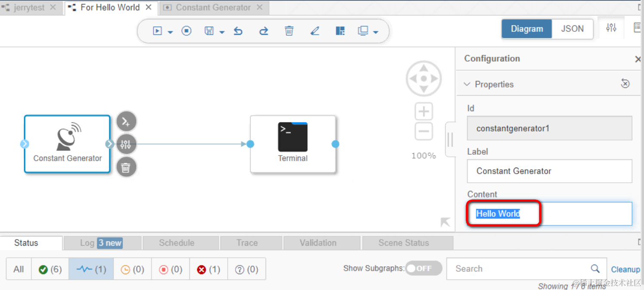Redo the last change
This screenshot has height=290, width=644.
(x=263, y=31)
